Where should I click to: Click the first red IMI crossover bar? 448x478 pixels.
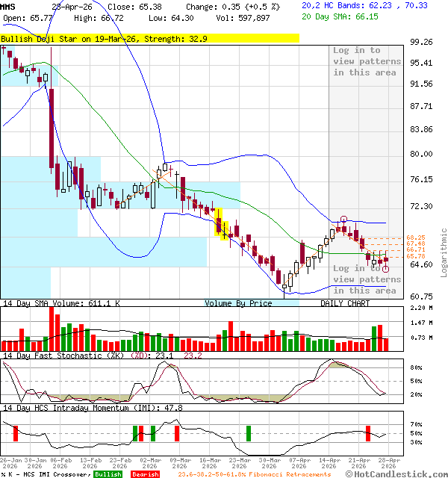(x=15, y=433)
